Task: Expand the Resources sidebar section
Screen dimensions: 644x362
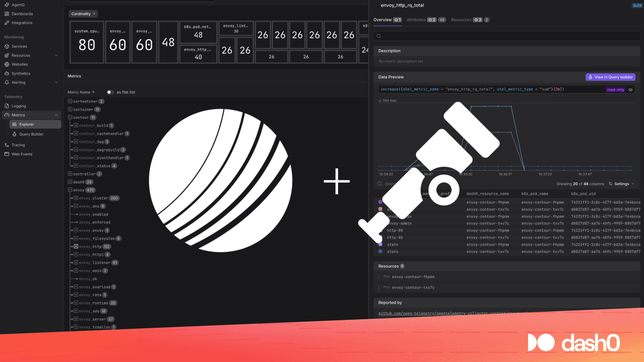Action: (56, 55)
